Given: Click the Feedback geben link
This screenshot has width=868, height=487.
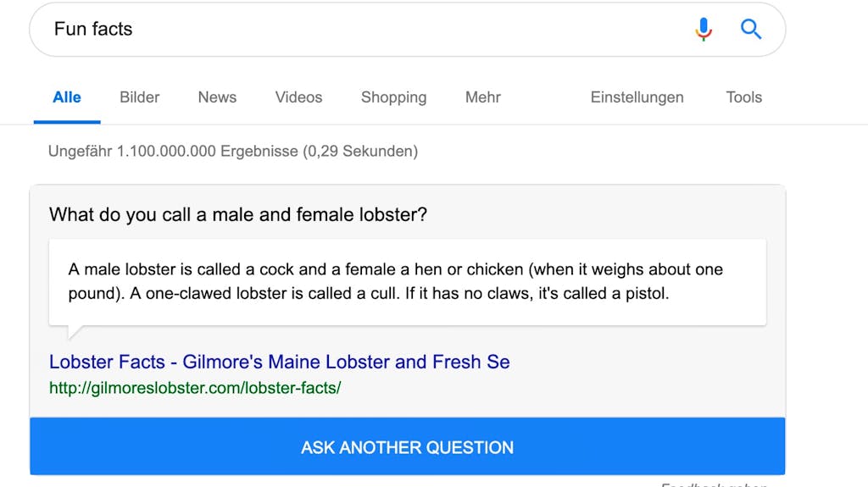Looking at the screenshot, I should (x=714, y=484).
